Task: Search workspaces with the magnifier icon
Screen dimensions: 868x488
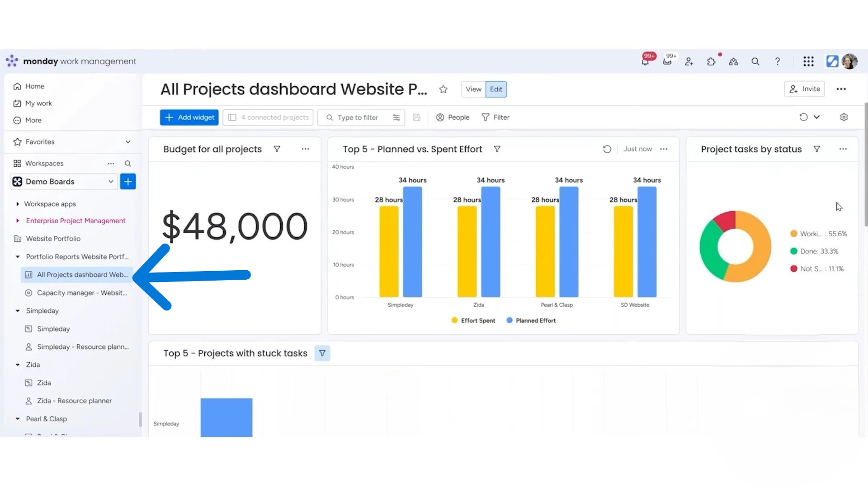Action: [128, 164]
